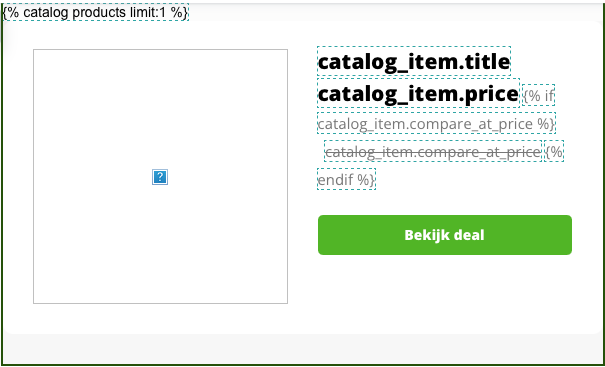The width and height of the screenshot is (605, 367).
Task: Click the '{%' tag after the strikethrough price
Action: [554, 151]
